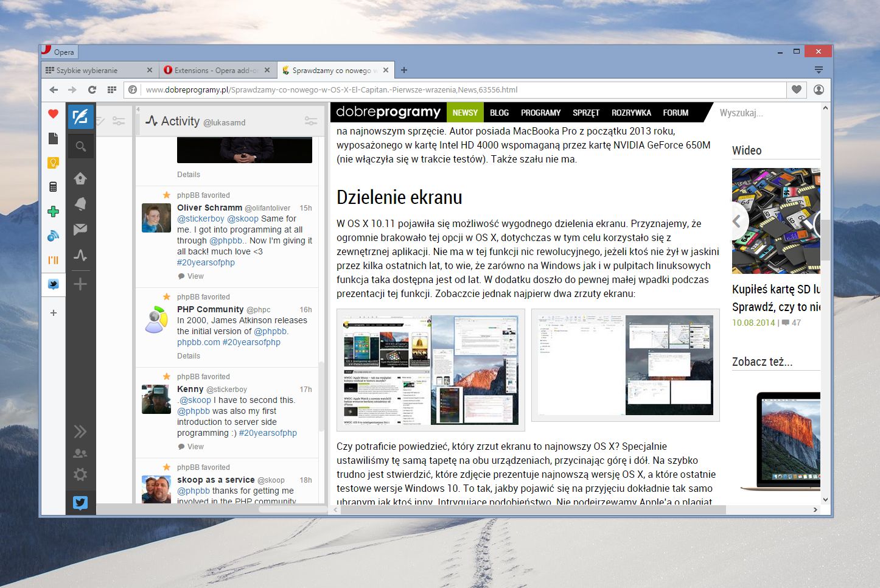Click in the Wyszukaj search field
The image size is (880, 588).
[x=768, y=113]
